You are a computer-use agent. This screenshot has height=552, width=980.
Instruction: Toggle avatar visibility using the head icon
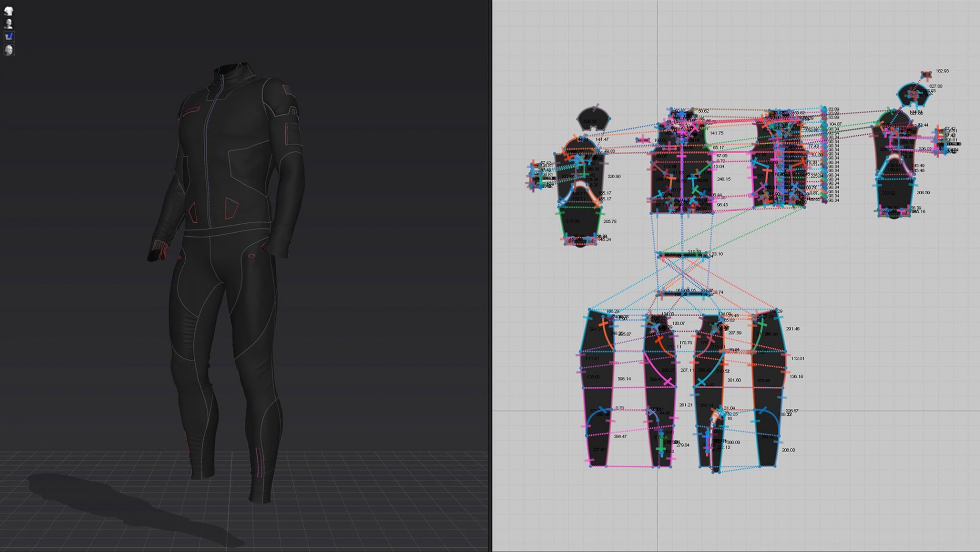[x=9, y=24]
